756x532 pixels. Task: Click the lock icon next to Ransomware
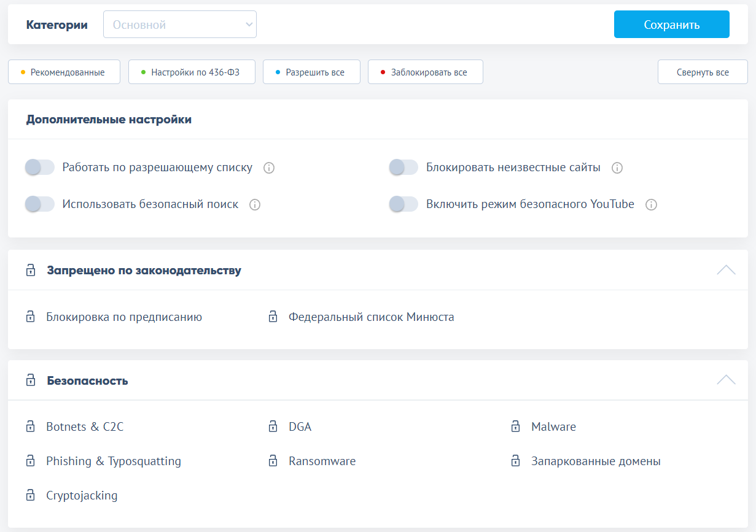tap(273, 461)
